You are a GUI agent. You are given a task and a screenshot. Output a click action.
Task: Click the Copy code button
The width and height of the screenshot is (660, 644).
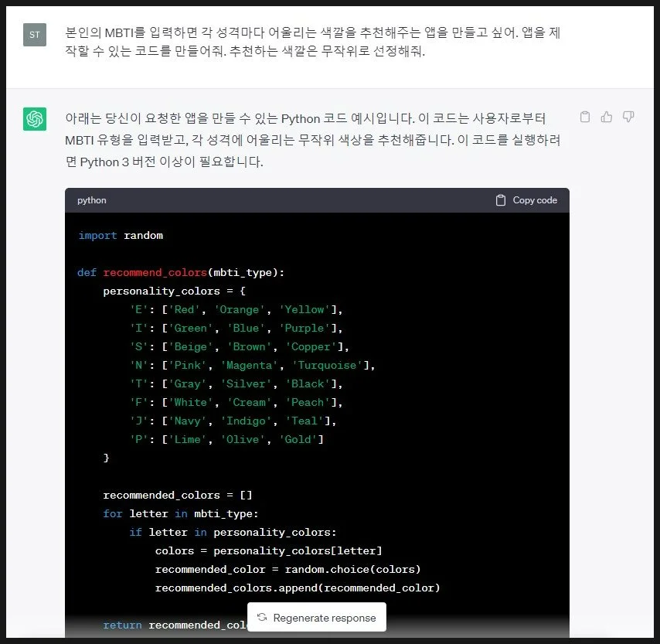point(526,200)
